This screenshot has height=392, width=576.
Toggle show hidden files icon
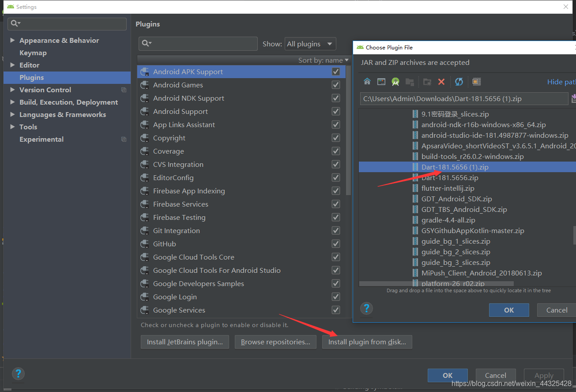pos(476,82)
